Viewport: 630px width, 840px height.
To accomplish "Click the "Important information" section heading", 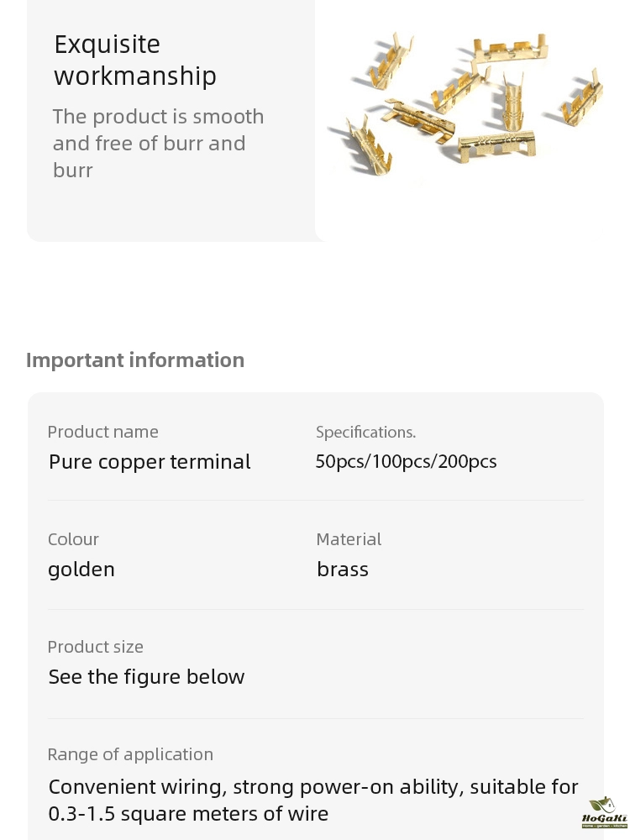I will (135, 360).
